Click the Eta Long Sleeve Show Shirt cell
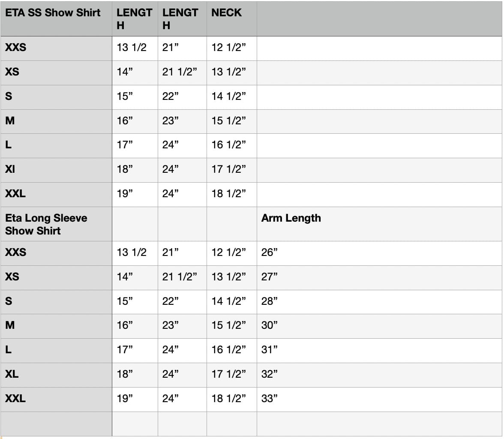 click(56, 224)
